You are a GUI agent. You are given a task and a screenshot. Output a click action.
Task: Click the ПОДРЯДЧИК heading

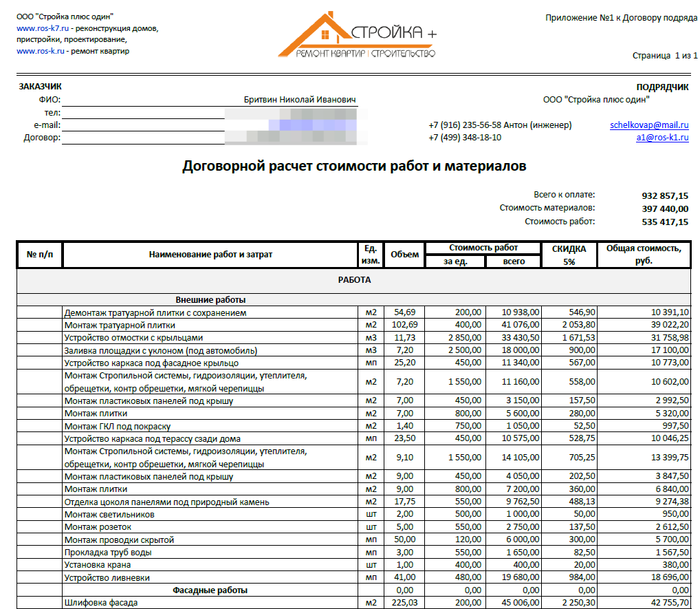tap(662, 87)
